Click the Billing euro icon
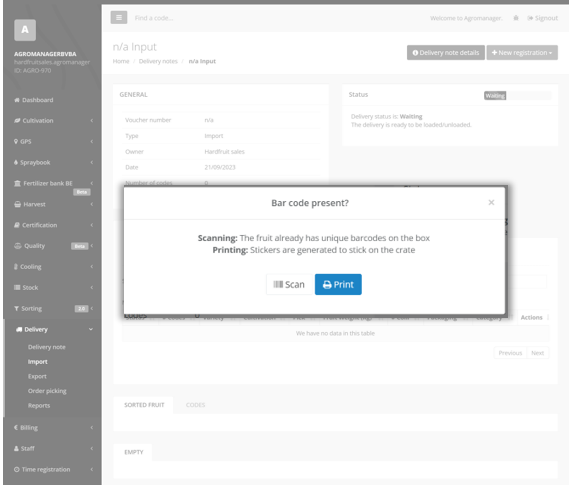The image size is (569, 490). click(x=16, y=428)
